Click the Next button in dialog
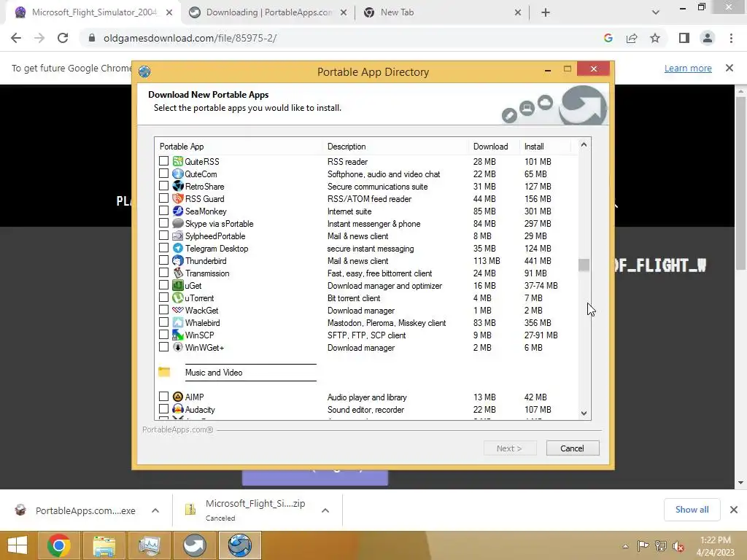This screenshot has height=560, width=747. 510,448
